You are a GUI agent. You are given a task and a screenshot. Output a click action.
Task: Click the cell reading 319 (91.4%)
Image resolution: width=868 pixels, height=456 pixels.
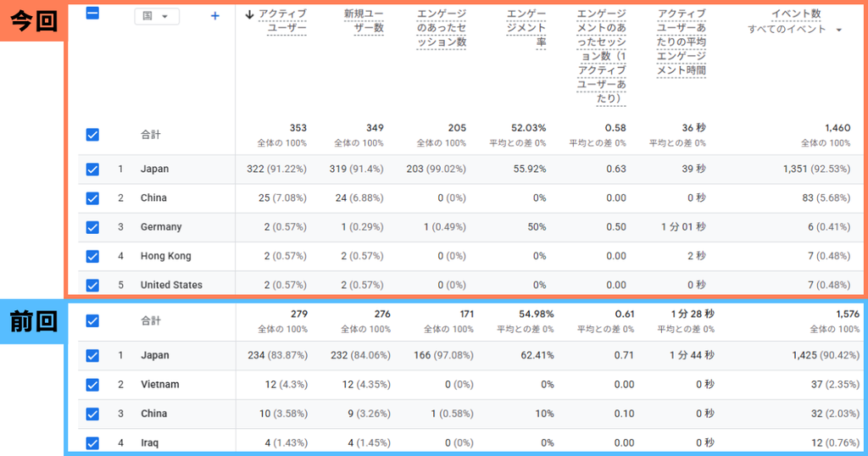(x=357, y=169)
